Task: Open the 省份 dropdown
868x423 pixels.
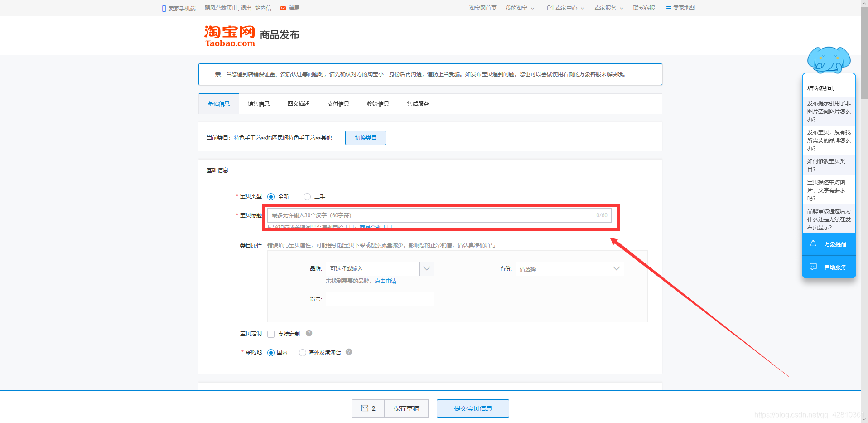Action: click(569, 269)
